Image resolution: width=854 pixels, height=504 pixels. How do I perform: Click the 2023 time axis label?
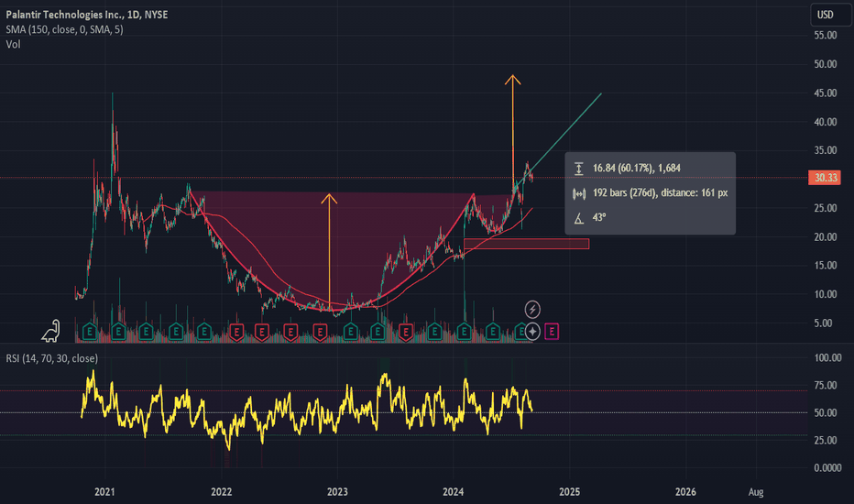pyautogui.click(x=337, y=492)
